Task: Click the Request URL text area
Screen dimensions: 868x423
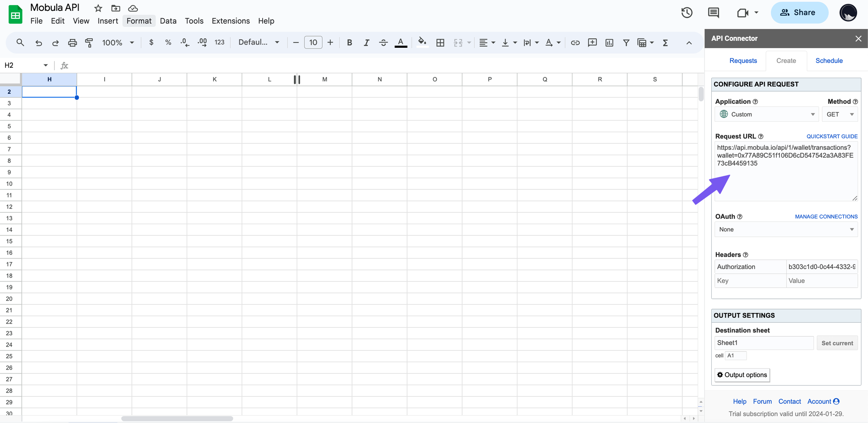Action: 786,171
